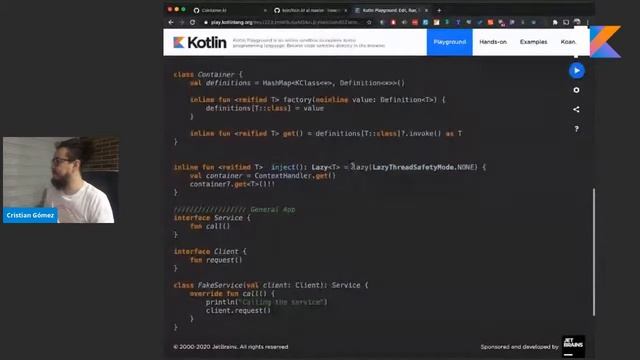
Task: Click the "client.request()" line
Action: tap(238, 311)
